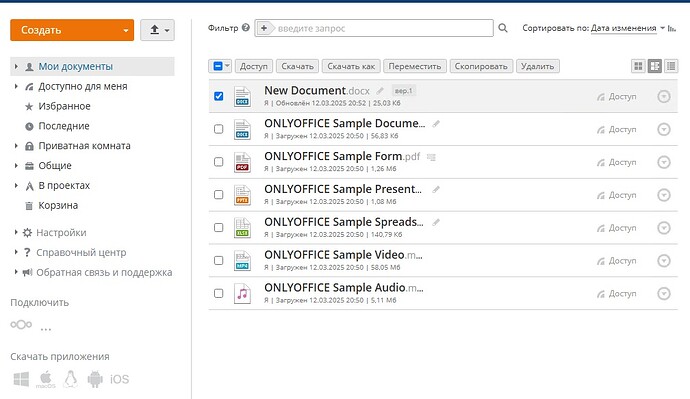Check the ONLYOFFICE Sample Form checkbox

pos(218,162)
